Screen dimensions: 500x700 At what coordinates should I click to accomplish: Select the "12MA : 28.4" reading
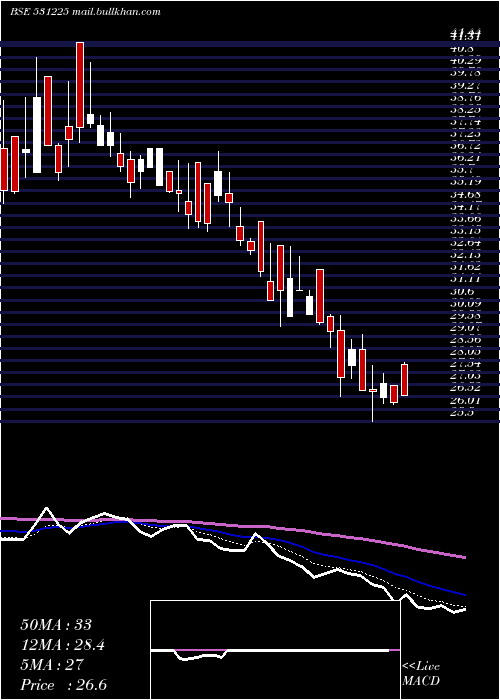pyautogui.click(x=64, y=645)
